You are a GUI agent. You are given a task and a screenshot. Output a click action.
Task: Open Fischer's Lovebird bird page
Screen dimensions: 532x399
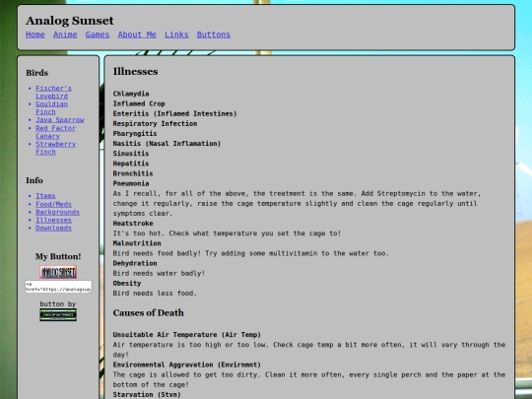coord(53,92)
